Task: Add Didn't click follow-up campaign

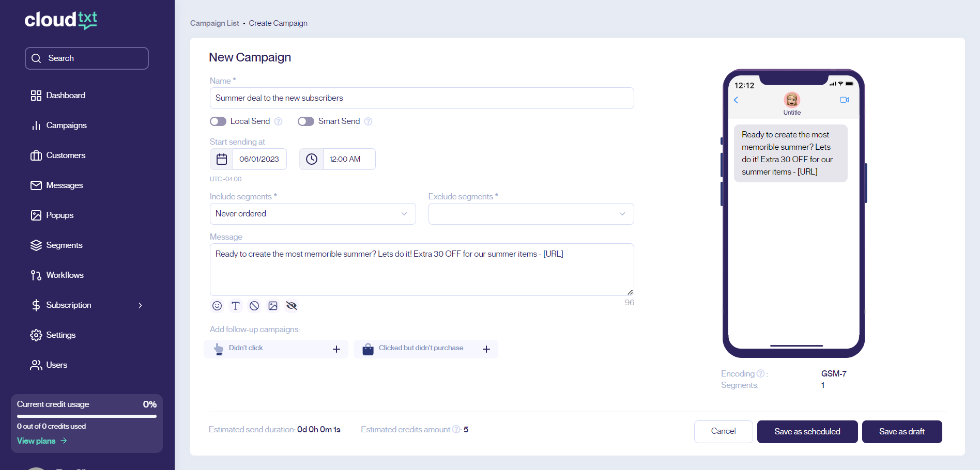Action: [x=336, y=349]
